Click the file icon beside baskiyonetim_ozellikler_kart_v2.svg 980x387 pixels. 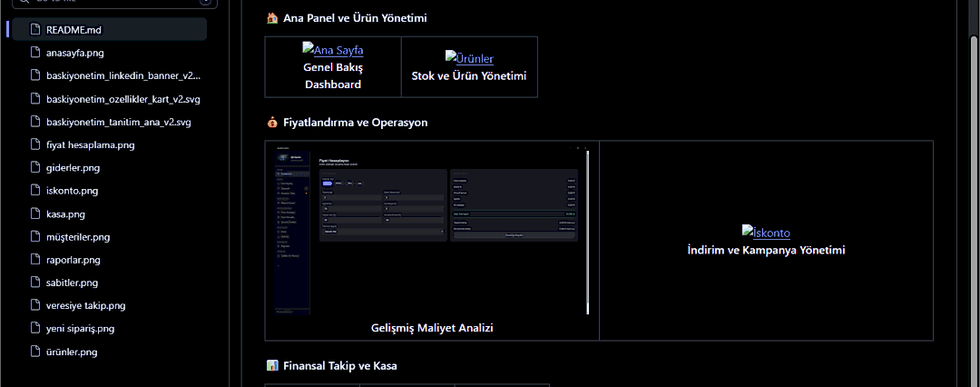click(35, 99)
